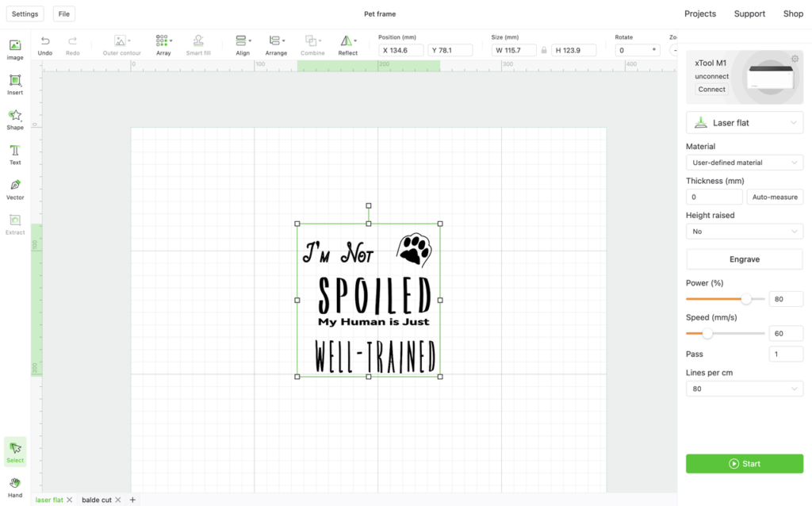
Task: Expand the Laser flat mode dropdown
Action: (x=744, y=123)
